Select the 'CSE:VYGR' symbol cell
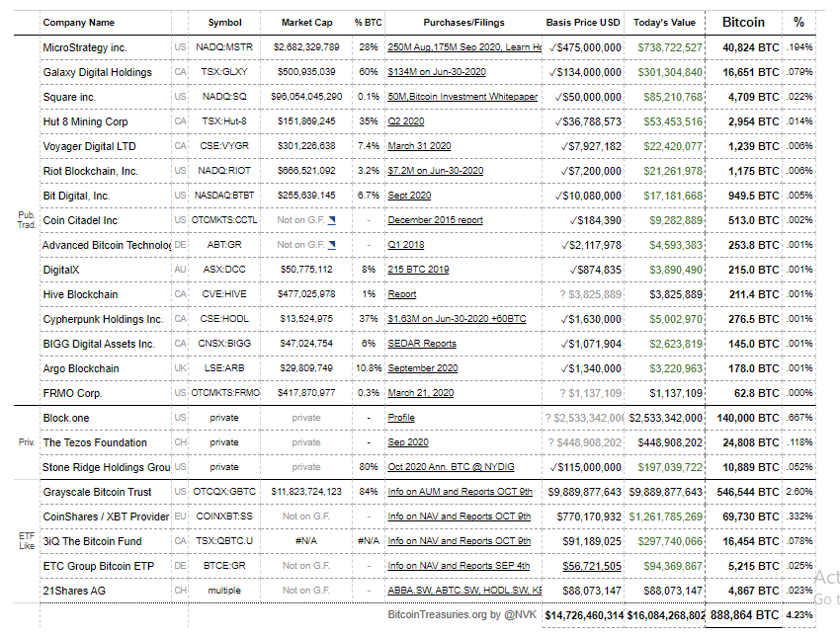 point(224,145)
